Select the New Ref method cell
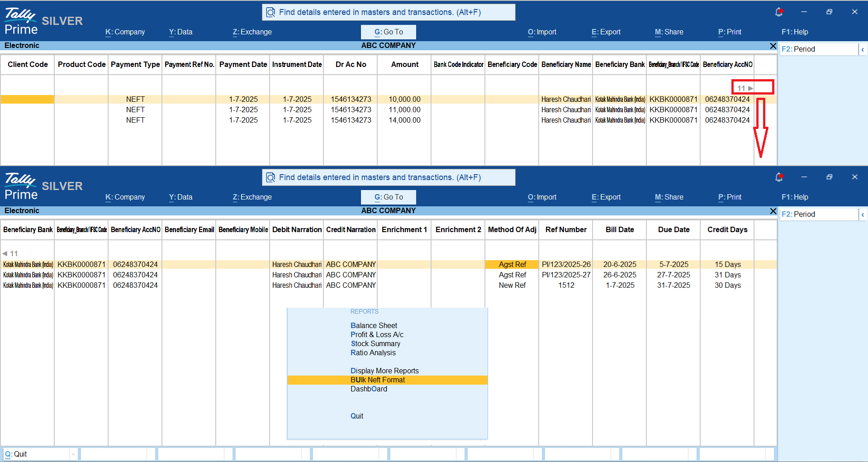Screen dimensions: 868x462 pyautogui.click(x=512, y=286)
